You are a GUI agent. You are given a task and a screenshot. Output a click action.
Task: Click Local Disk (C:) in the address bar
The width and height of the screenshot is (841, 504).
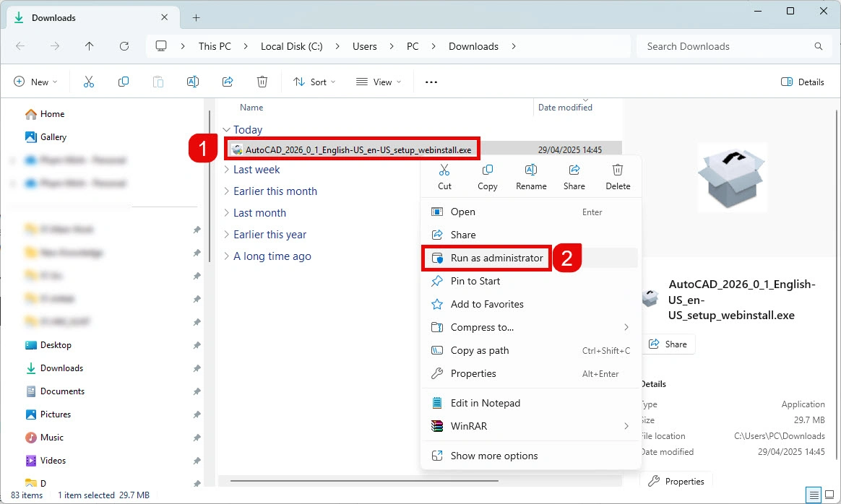[x=292, y=46]
